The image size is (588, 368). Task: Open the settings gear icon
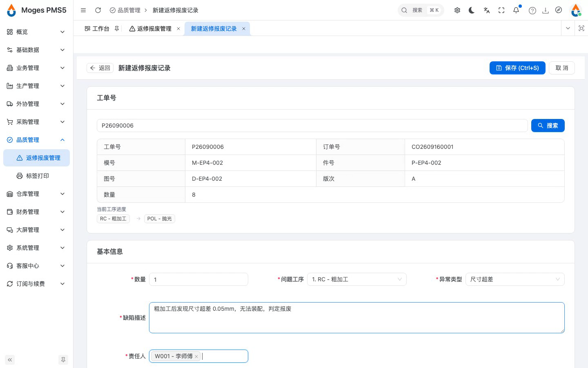[457, 10]
